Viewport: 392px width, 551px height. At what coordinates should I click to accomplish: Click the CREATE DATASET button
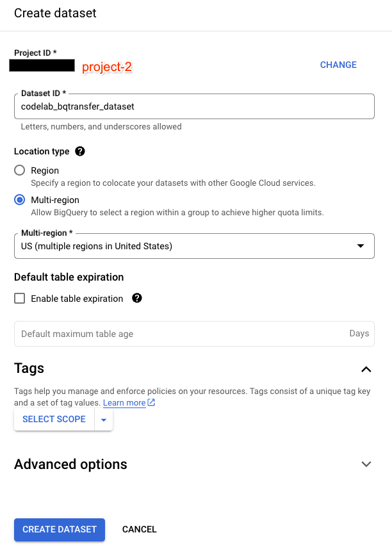(59, 530)
